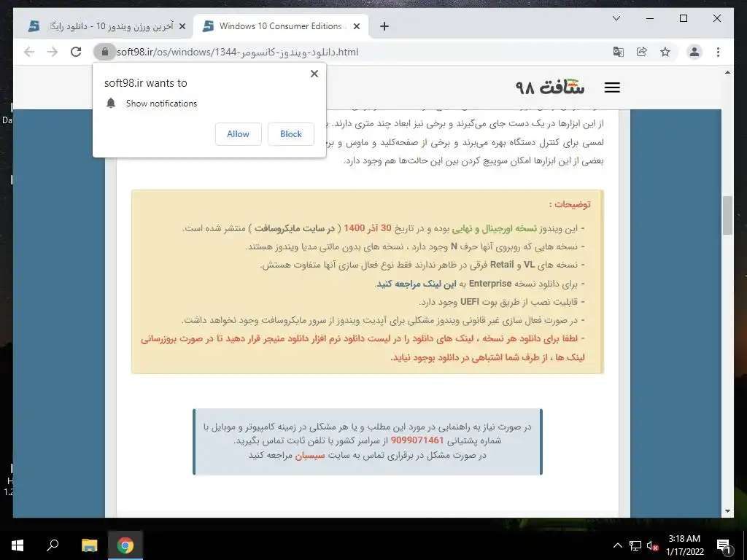This screenshot has height=560, width=747.
Task: Block soft98.ir notifications
Action: pyautogui.click(x=290, y=134)
